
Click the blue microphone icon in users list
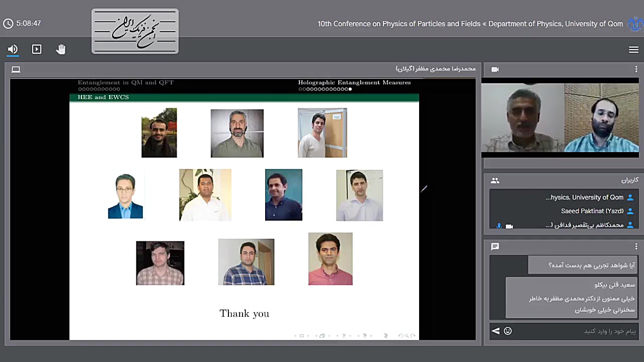point(499,226)
